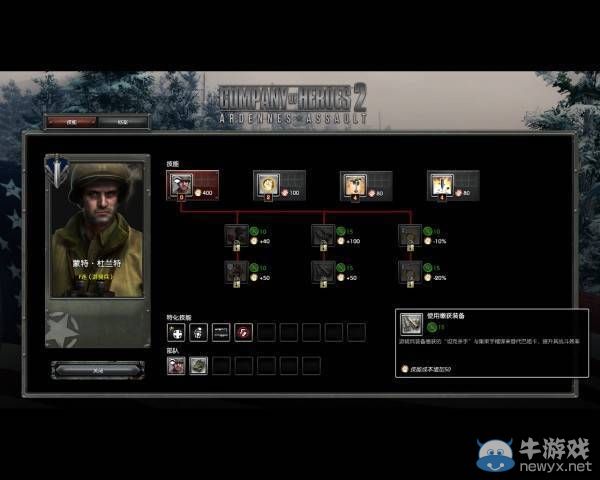Click the Company of Heroes 2 logo
The width and height of the screenshot is (600, 480).
click(293, 104)
